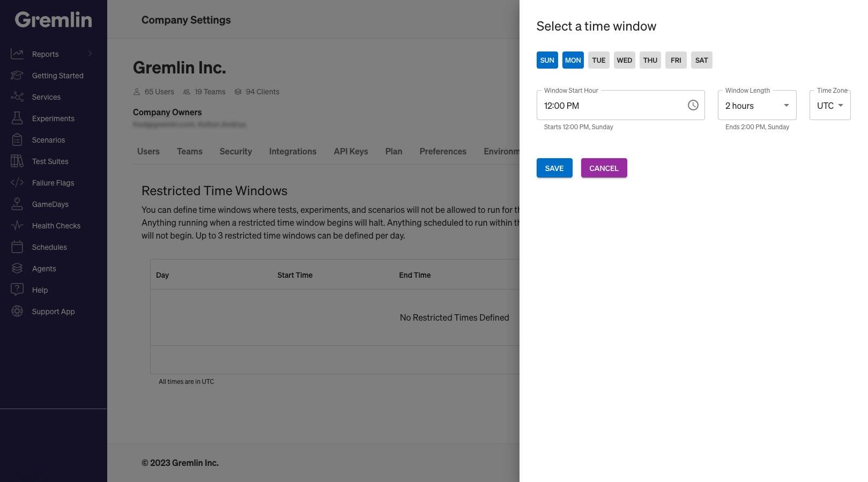Screen dimensions: 868x482
Task: Open the Scenarios page link
Action: click(48, 140)
